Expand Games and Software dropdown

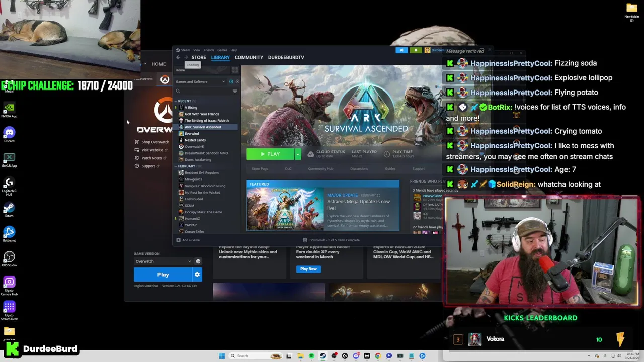pos(200,81)
